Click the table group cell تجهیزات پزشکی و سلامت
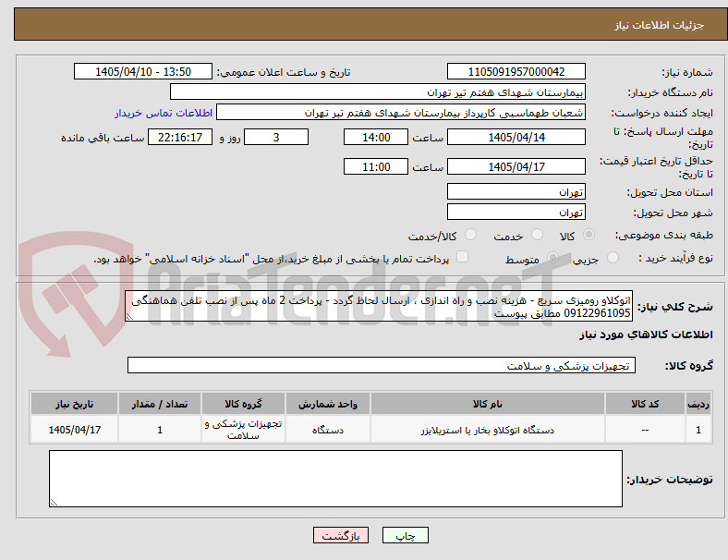The image size is (728, 560). (243, 430)
